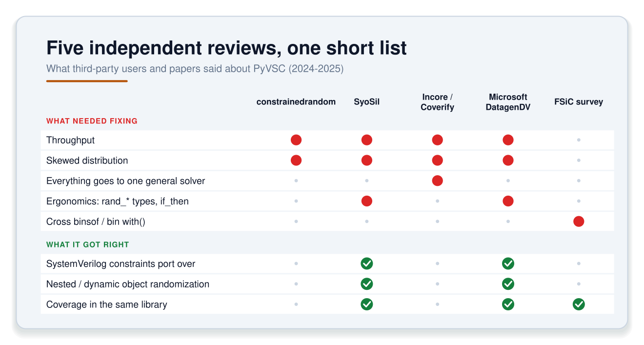Click the Microsoft DatagenDV column header
The height and width of the screenshot is (345, 644).
pyautogui.click(x=508, y=102)
